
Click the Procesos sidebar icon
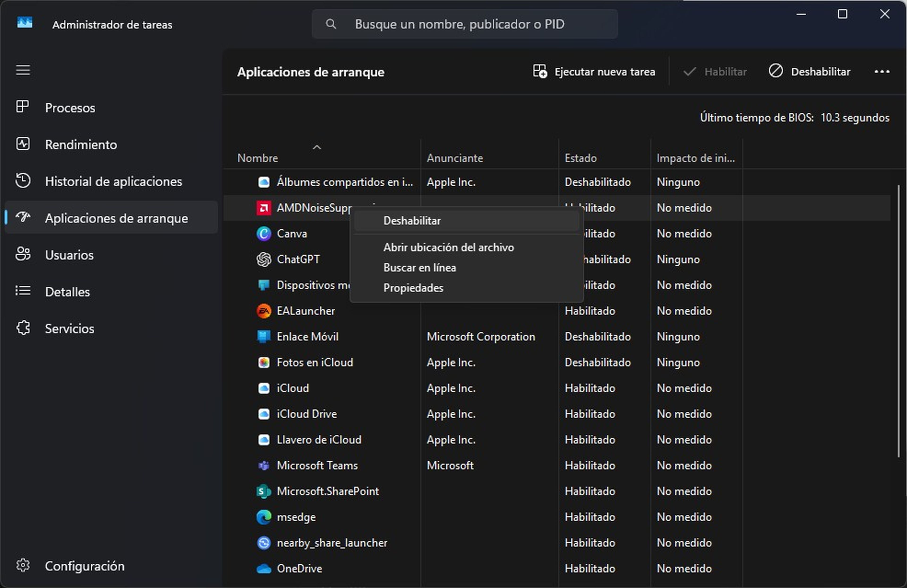click(22, 106)
